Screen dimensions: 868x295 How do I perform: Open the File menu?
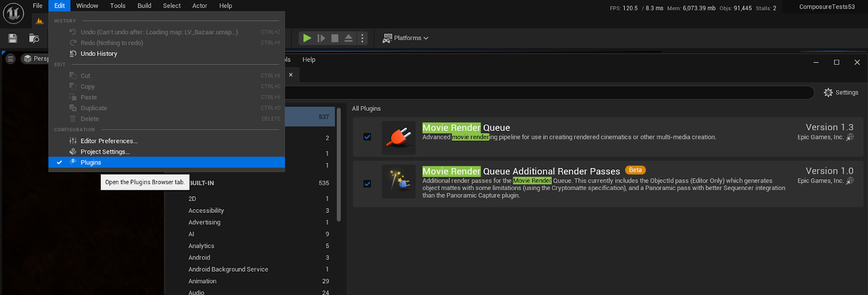(x=37, y=6)
